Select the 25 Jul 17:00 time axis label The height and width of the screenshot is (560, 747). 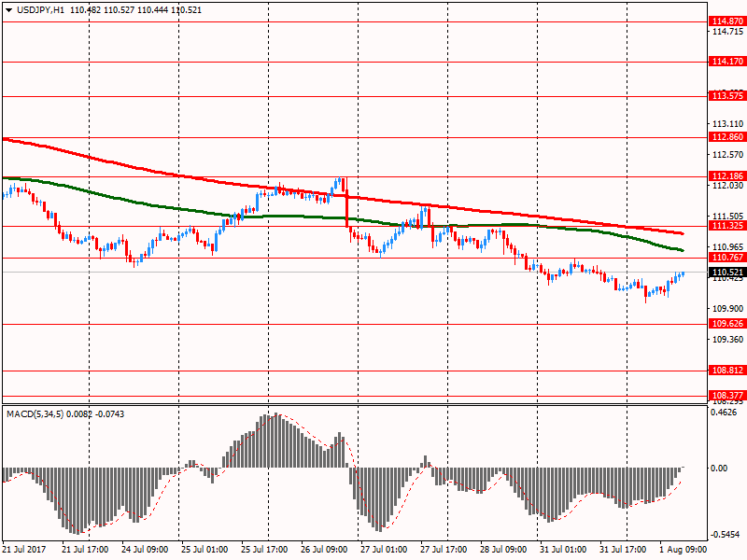coord(264,550)
